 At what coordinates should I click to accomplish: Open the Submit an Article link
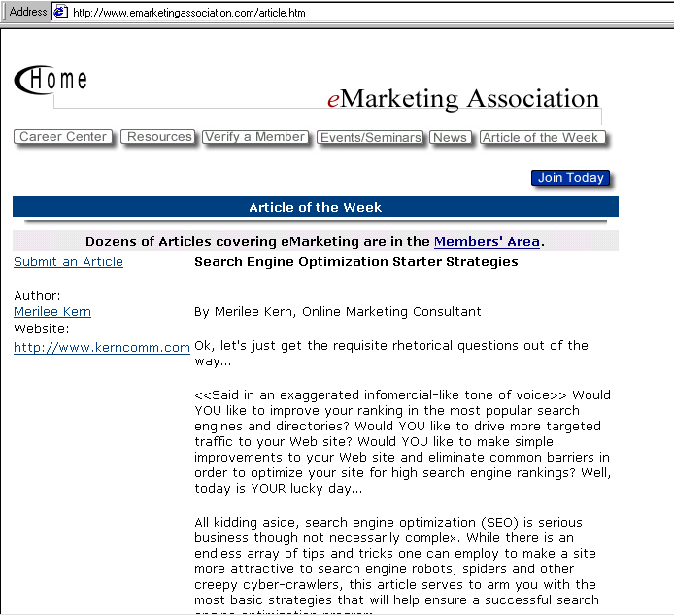click(x=68, y=261)
